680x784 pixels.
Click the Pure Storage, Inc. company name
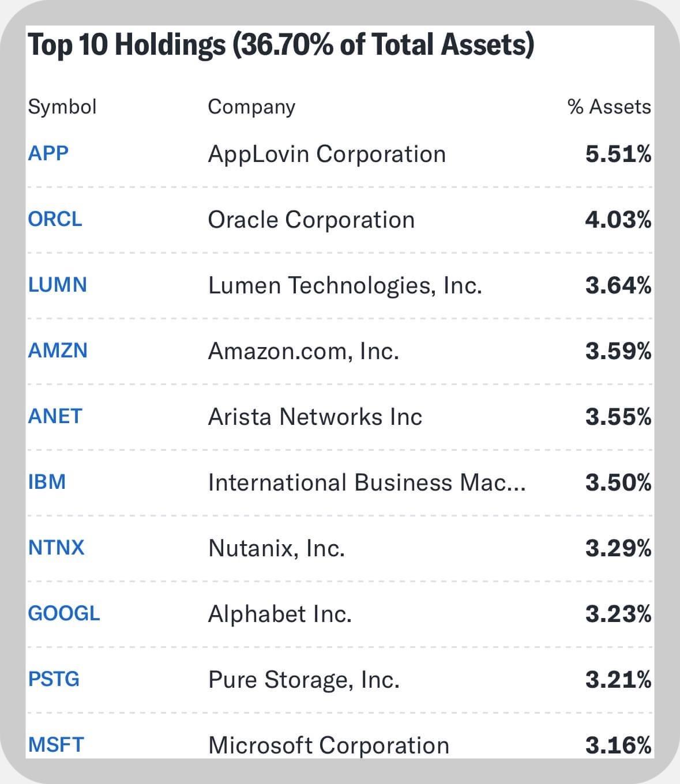(304, 680)
